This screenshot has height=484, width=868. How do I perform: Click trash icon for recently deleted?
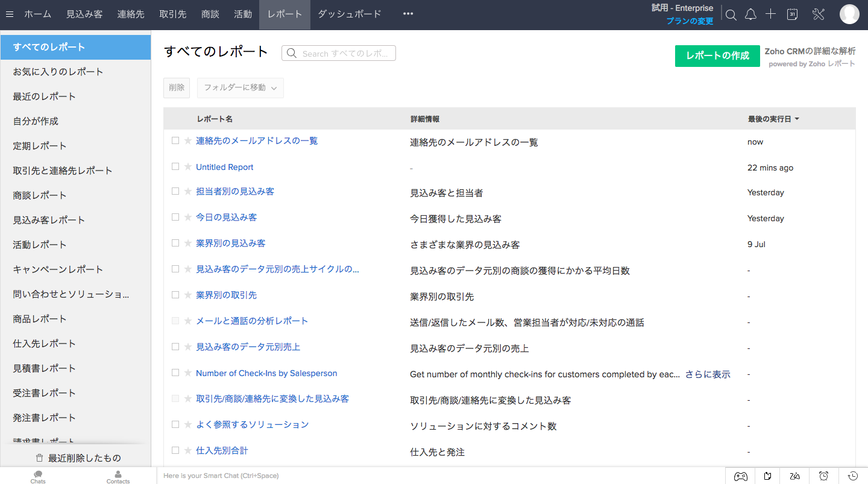(40, 458)
